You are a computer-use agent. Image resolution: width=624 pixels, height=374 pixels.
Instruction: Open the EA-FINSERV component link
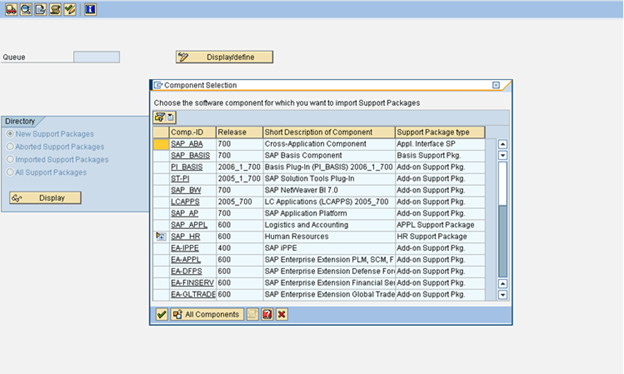tap(192, 282)
